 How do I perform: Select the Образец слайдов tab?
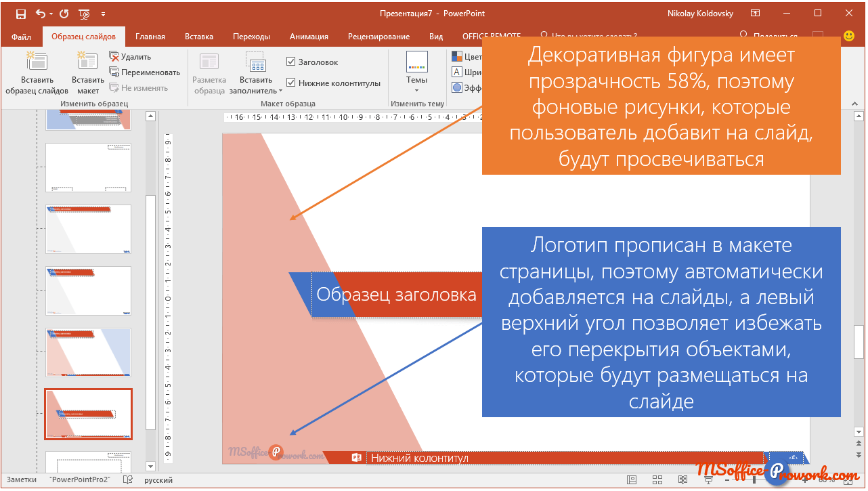(x=83, y=37)
